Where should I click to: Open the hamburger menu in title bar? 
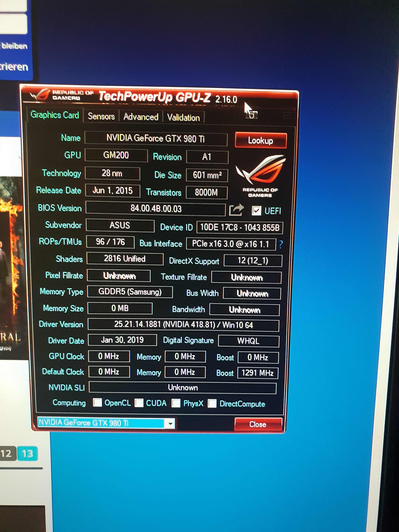[287, 115]
